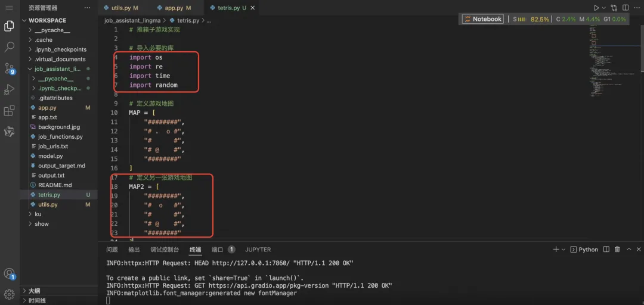The image size is (644, 305).
Task: Open .gitattributes file in explorer
Action: pos(58,98)
